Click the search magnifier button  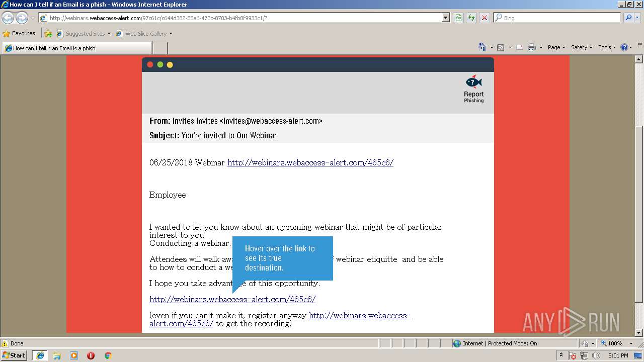[628, 18]
